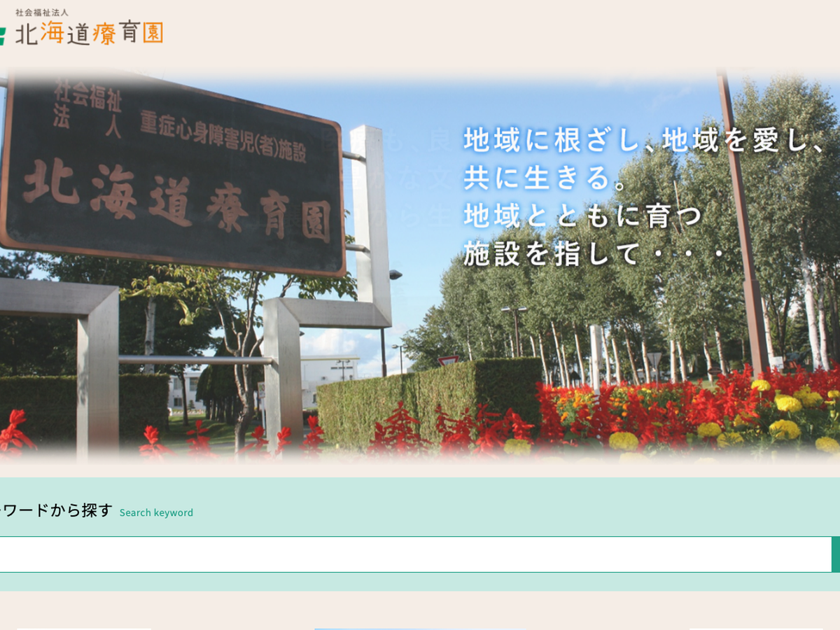Click the yellow marigold flowers in the hero photo
Viewport: 840px width, 630px height.
point(787,404)
